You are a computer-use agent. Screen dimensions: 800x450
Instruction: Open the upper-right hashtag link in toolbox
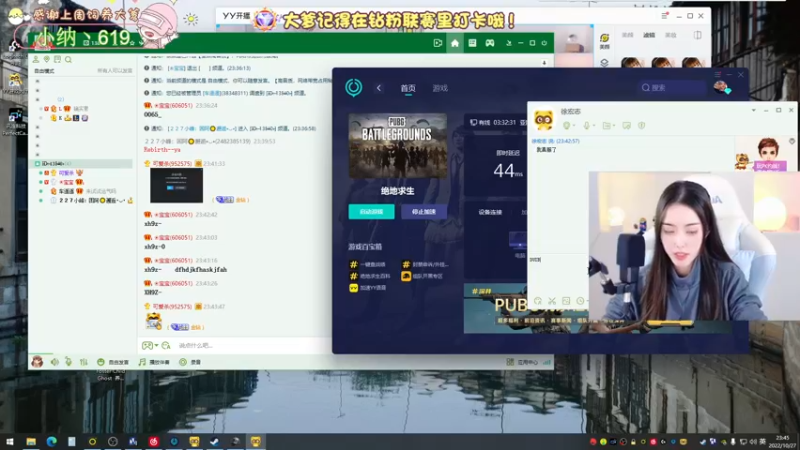pos(425,264)
